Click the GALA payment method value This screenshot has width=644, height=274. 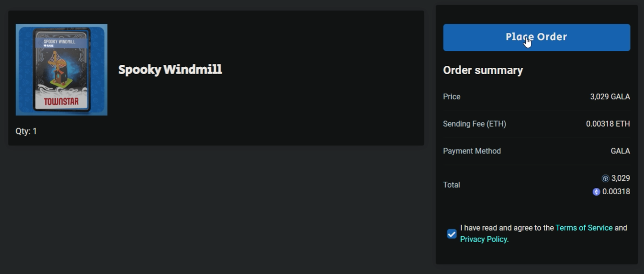tap(621, 151)
